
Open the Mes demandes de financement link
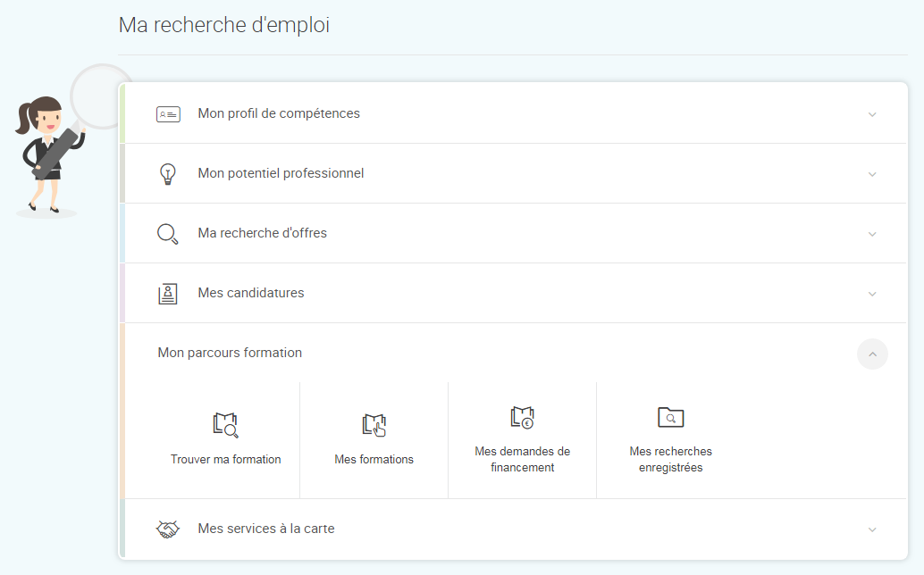click(522, 459)
